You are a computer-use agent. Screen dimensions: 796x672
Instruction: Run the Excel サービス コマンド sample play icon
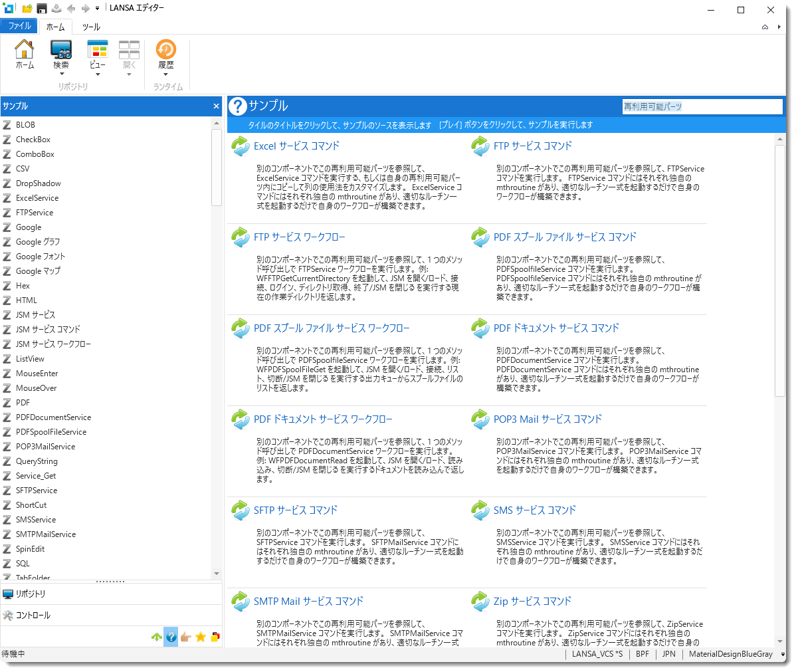pyautogui.click(x=240, y=146)
